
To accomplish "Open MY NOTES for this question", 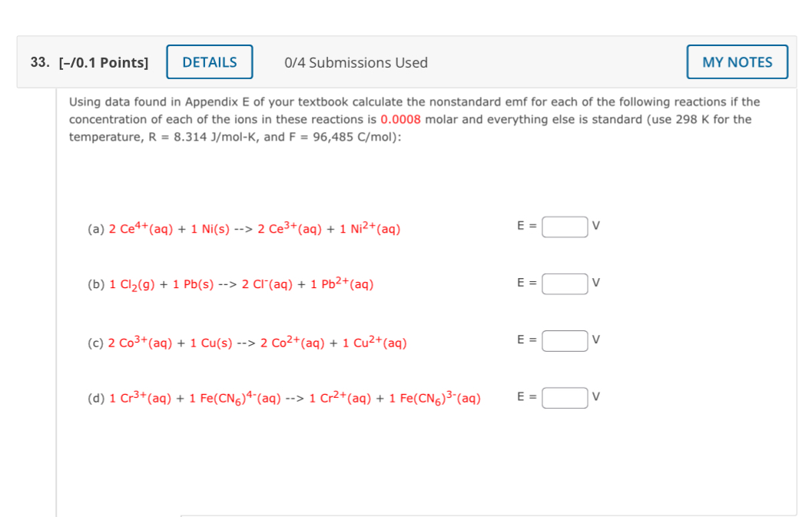I will pos(737,61).
